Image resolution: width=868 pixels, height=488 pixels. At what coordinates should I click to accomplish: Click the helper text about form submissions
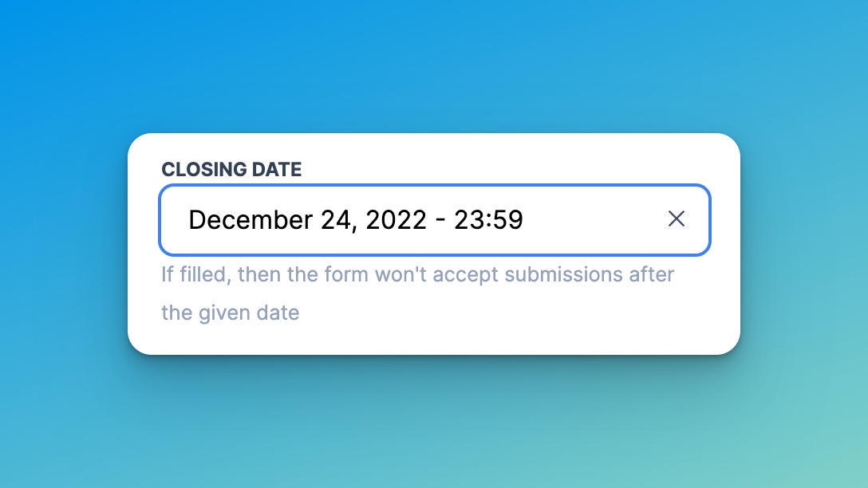417,275
